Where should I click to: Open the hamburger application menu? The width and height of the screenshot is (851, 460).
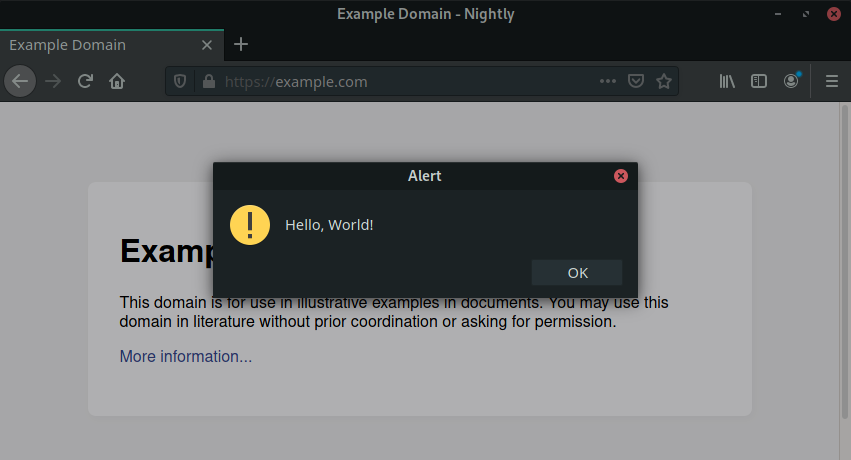[831, 82]
